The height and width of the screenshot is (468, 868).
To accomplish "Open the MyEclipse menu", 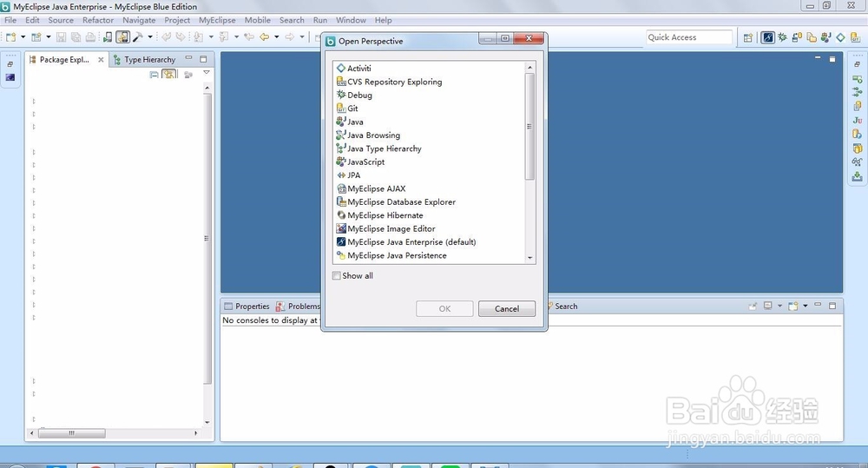I will 217,20.
